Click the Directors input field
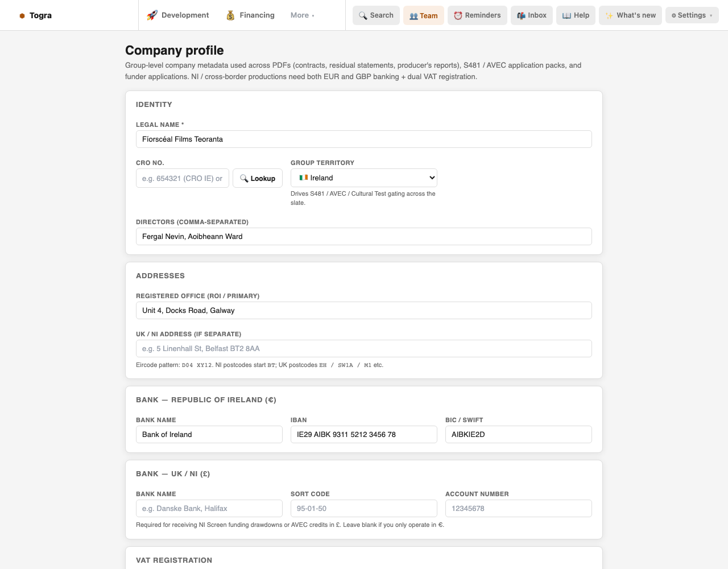The image size is (728, 569). tap(364, 237)
